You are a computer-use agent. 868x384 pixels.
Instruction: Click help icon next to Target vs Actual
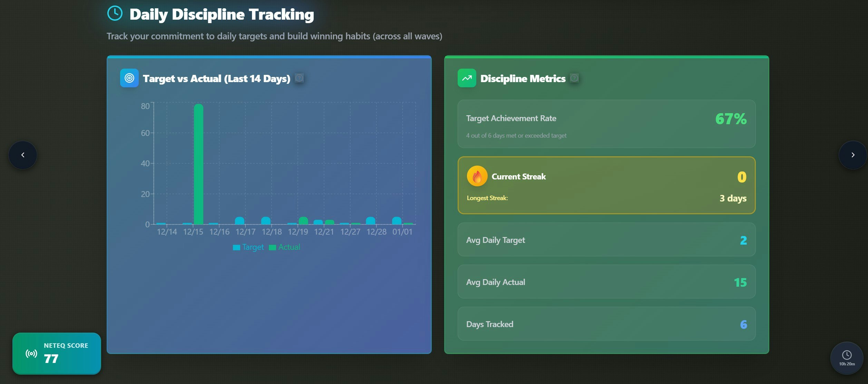coord(299,78)
